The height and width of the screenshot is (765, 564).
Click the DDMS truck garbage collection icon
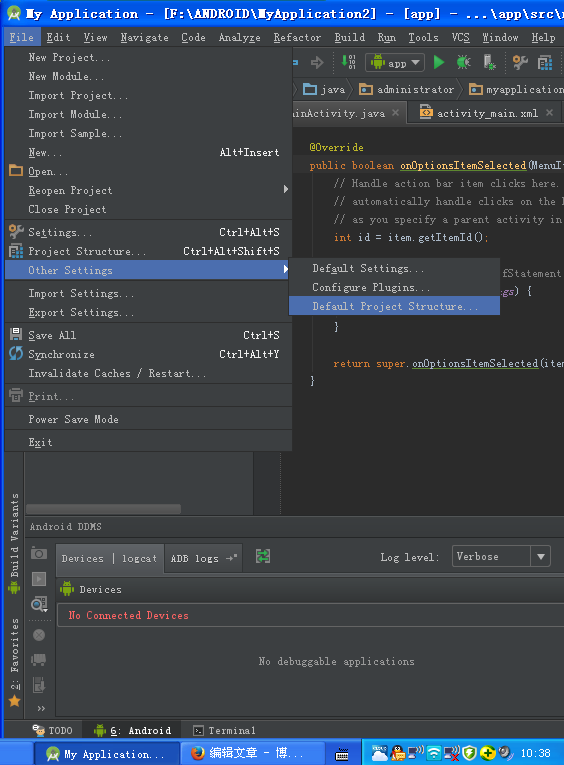point(39,660)
